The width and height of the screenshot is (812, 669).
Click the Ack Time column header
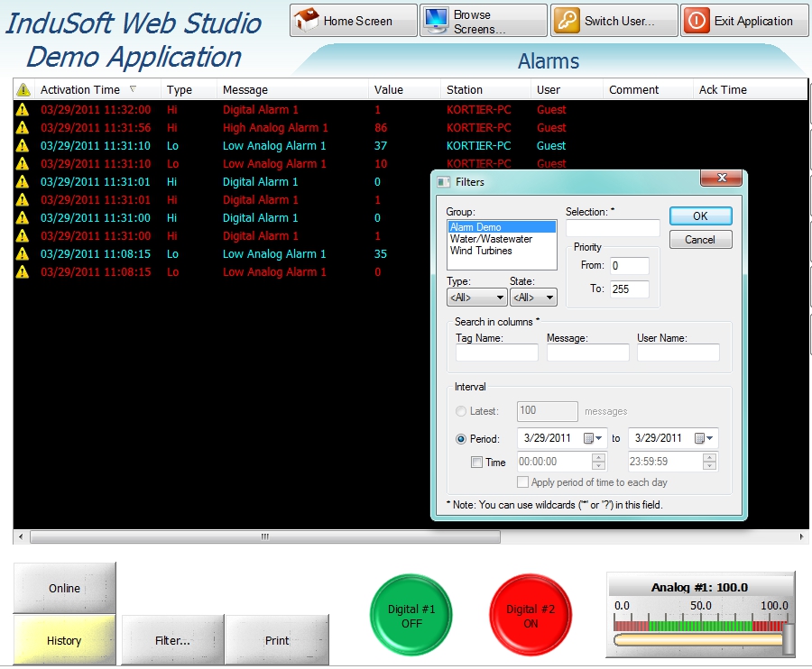[x=750, y=89]
